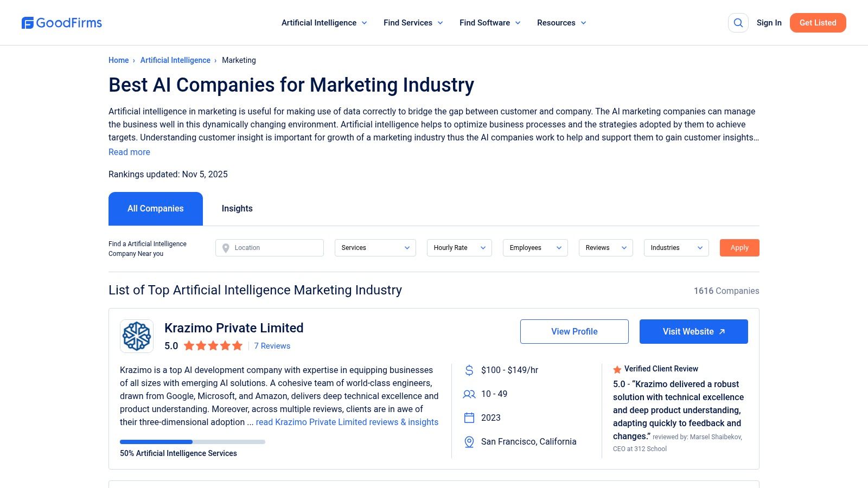Open Krazimo's View Profile page
The image size is (868, 488).
(574, 331)
